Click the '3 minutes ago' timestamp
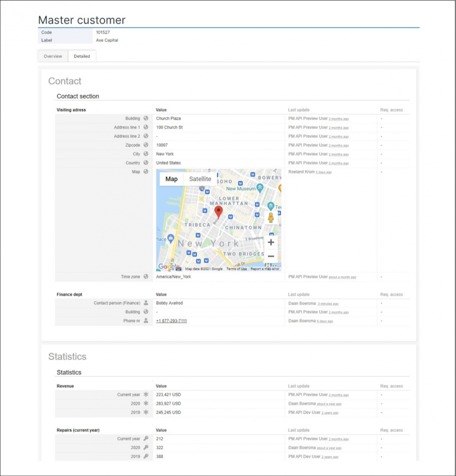This screenshot has height=476, width=456. 328,304
